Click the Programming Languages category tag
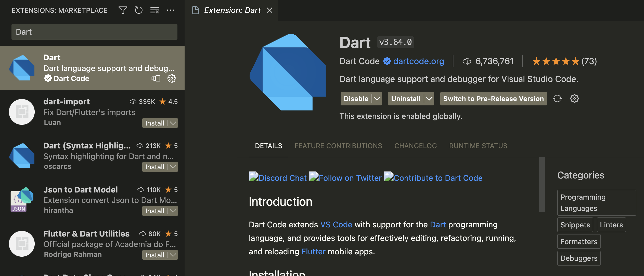644x276 pixels. coord(597,203)
